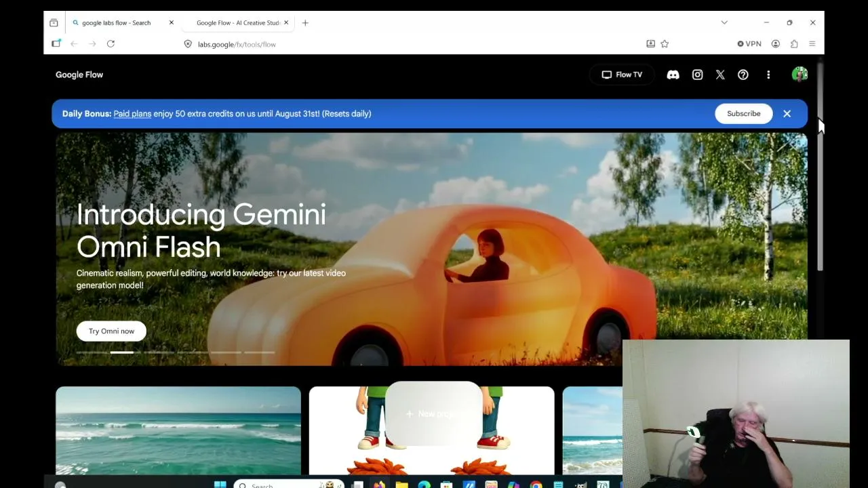Click the Subscribe button

pos(744,114)
